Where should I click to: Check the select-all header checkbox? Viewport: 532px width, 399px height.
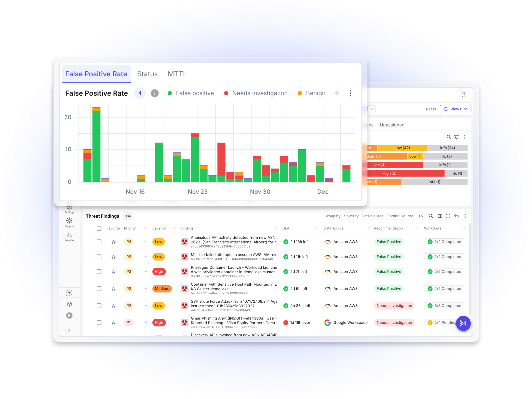[x=99, y=228]
